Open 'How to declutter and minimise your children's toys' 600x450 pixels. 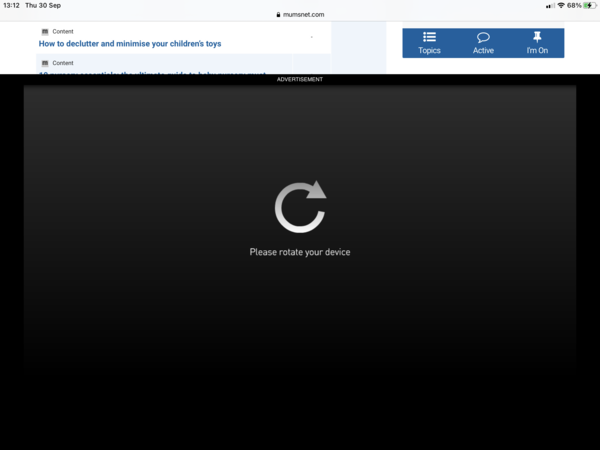pyautogui.click(x=130, y=44)
